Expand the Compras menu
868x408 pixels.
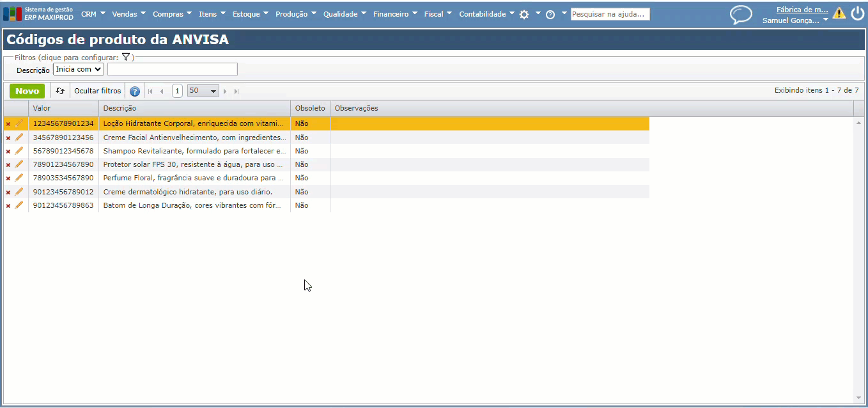point(173,14)
